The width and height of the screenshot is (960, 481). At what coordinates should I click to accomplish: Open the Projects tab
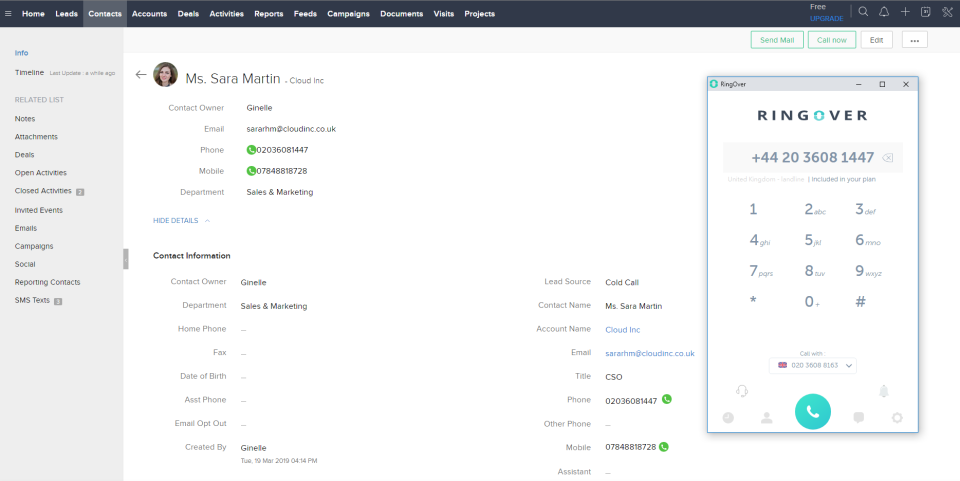point(479,13)
